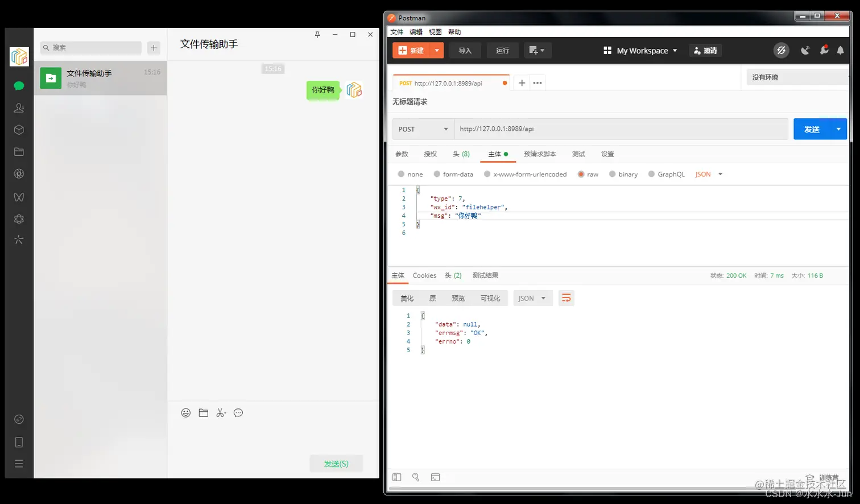Viewport: 860px width, 504px height.
Task: Open the POST method dropdown
Action: coord(423,129)
